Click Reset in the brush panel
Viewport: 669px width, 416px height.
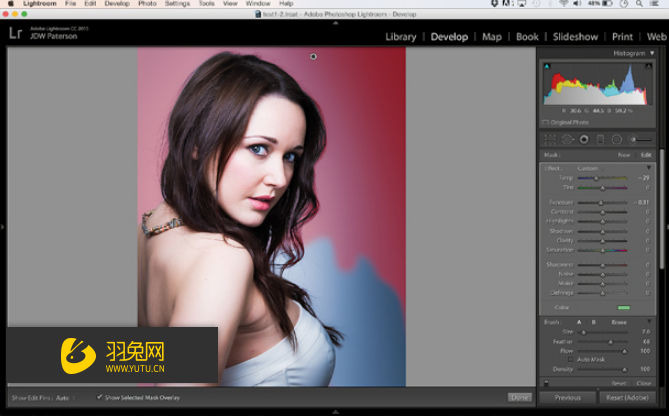[619, 383]
